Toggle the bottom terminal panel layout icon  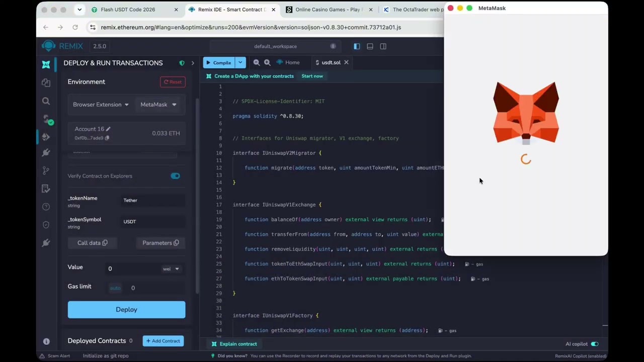click(x=370, y=46)
